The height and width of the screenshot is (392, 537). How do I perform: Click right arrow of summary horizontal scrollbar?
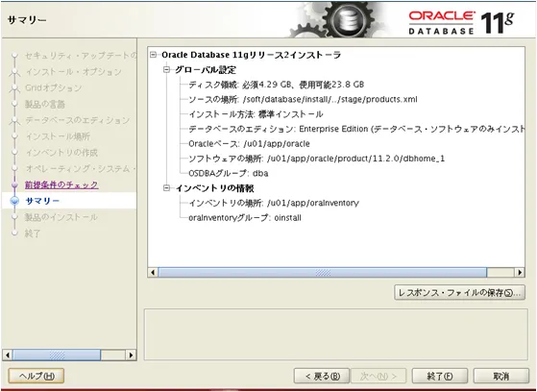point(520,273)
